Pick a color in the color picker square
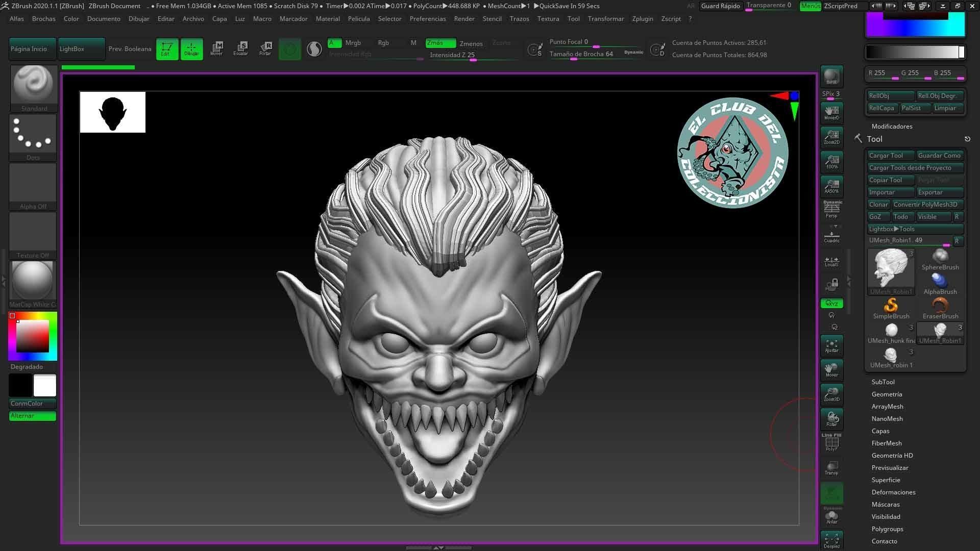 click(x=33, y=336)
